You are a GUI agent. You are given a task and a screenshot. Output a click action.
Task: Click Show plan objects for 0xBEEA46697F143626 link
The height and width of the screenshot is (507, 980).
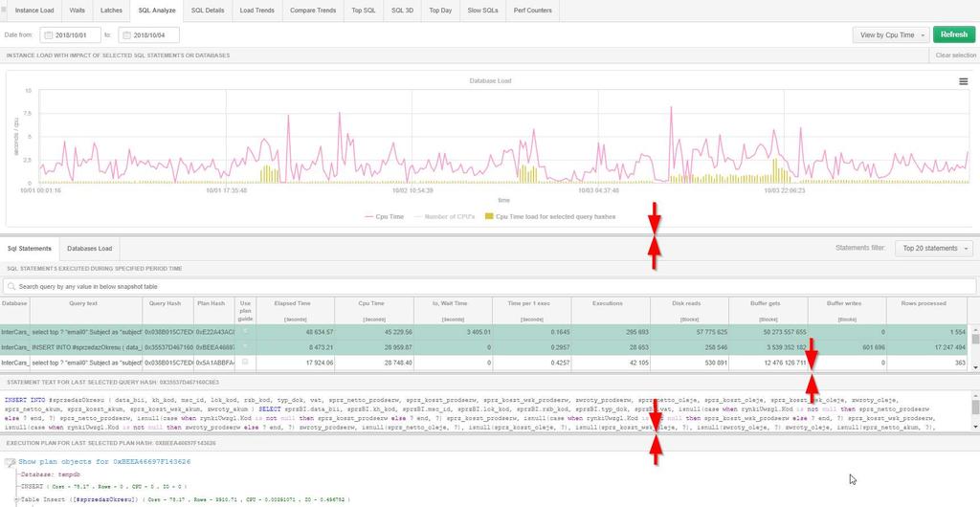(x=104, y=462)
